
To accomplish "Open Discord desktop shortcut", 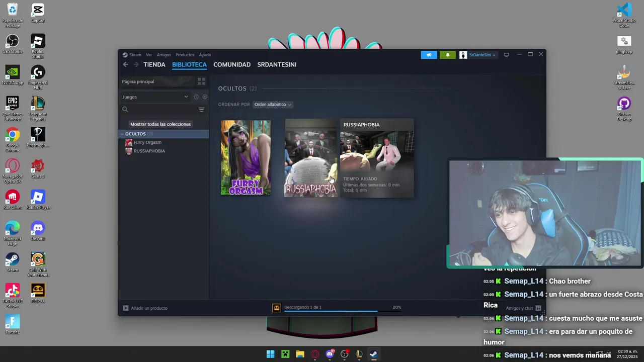I will (x=38, y=231).
